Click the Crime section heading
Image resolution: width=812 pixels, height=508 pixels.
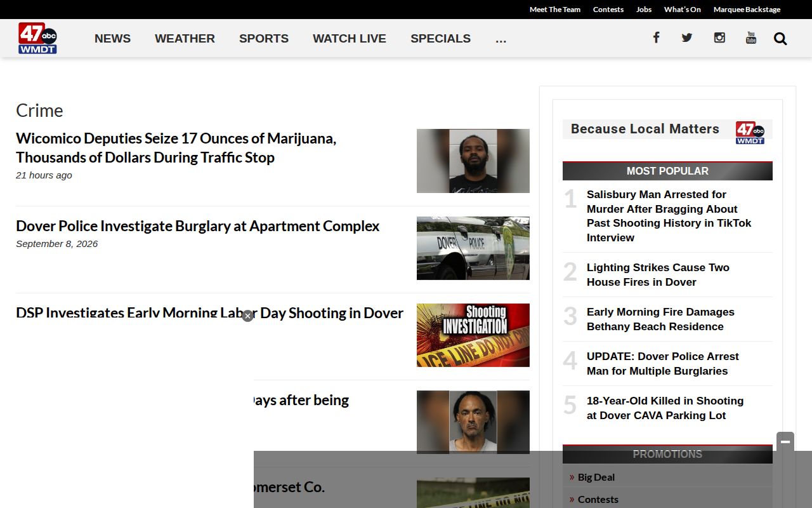click(39, 110)
